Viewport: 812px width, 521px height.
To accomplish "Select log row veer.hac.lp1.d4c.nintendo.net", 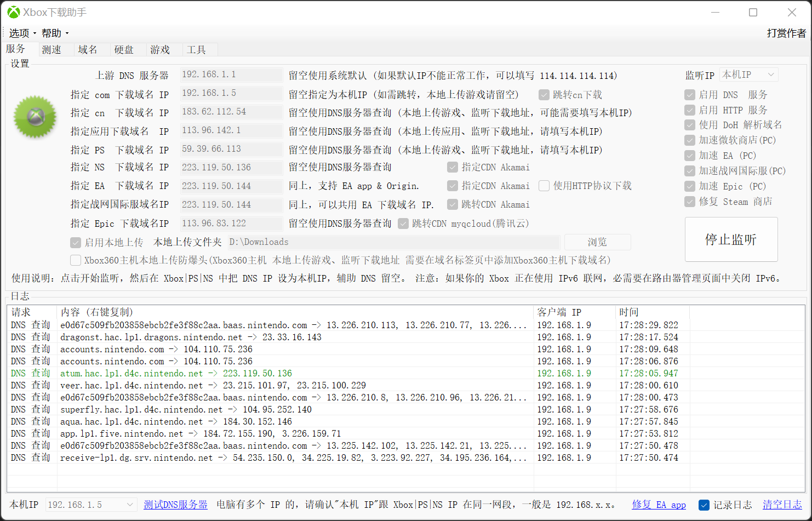I will pyautogui.click(x=405, y=386).
